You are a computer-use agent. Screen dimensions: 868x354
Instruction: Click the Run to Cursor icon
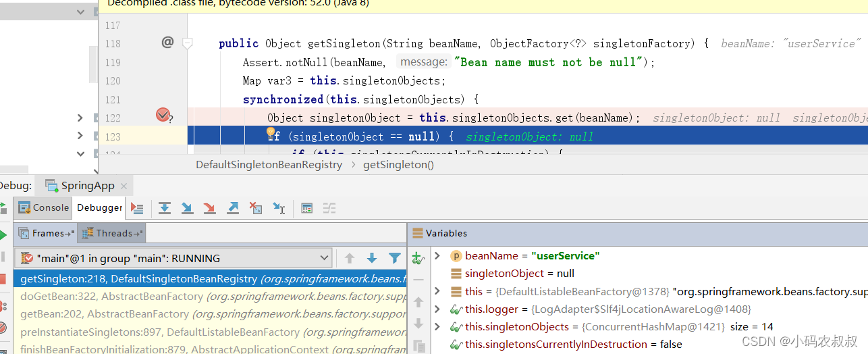point(279,208)
